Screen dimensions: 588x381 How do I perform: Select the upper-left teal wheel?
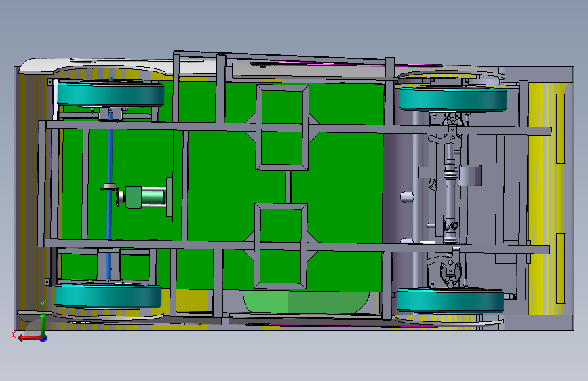pyautogui.click(x=111, y=94)
